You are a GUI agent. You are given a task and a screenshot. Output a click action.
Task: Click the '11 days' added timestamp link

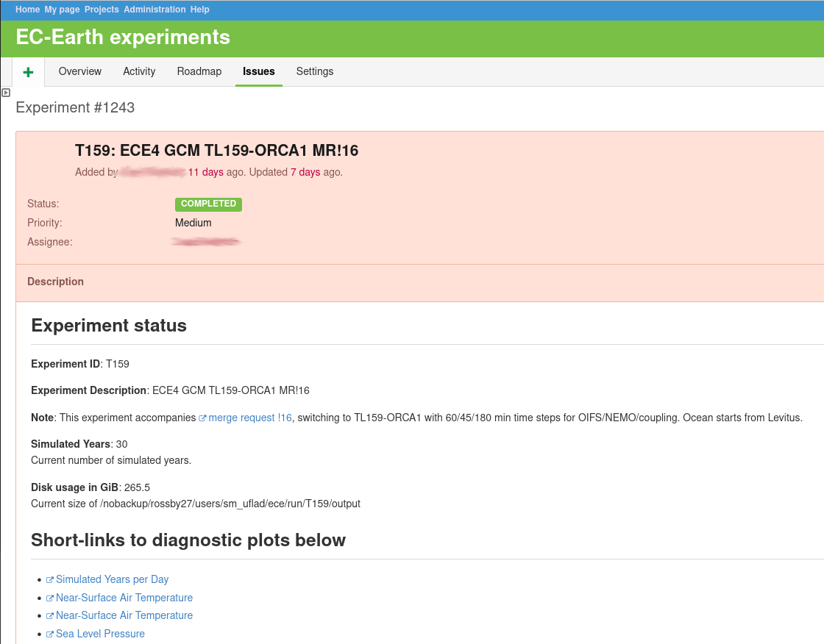pyautogui.click(x=205, y=172)
